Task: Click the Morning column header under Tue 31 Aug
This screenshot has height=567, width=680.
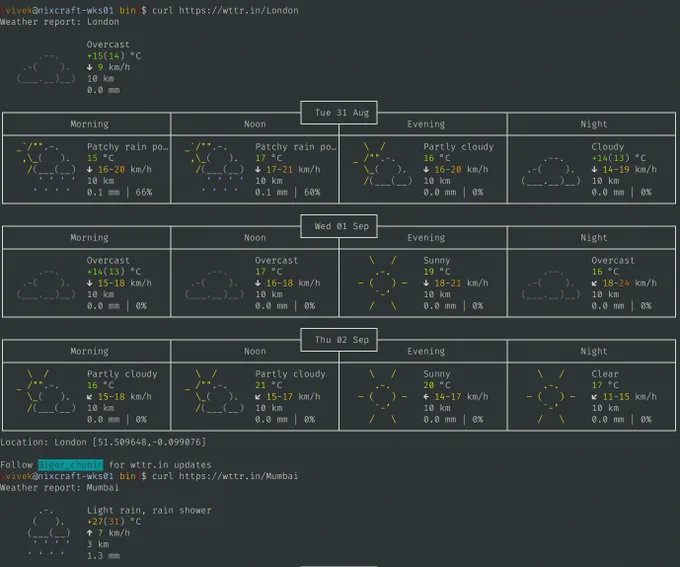Action: pyautogui.click(x=89, y=124)
